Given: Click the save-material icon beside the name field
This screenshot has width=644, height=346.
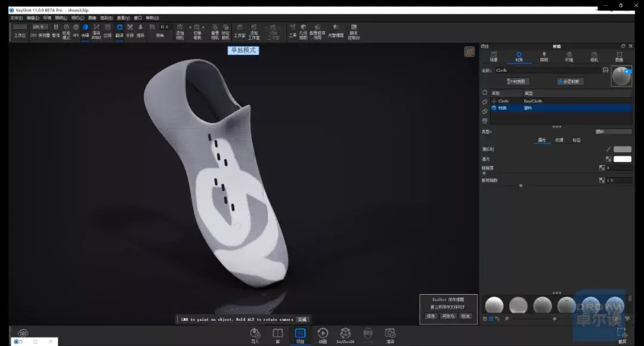Looking at the screenshot, I should point(605,70).
